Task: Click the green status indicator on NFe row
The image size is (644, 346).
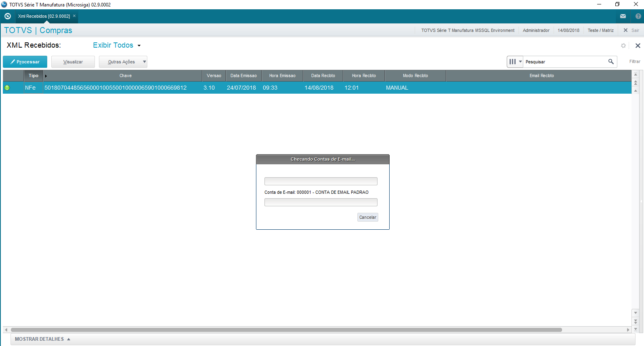Action: [7, 88]
